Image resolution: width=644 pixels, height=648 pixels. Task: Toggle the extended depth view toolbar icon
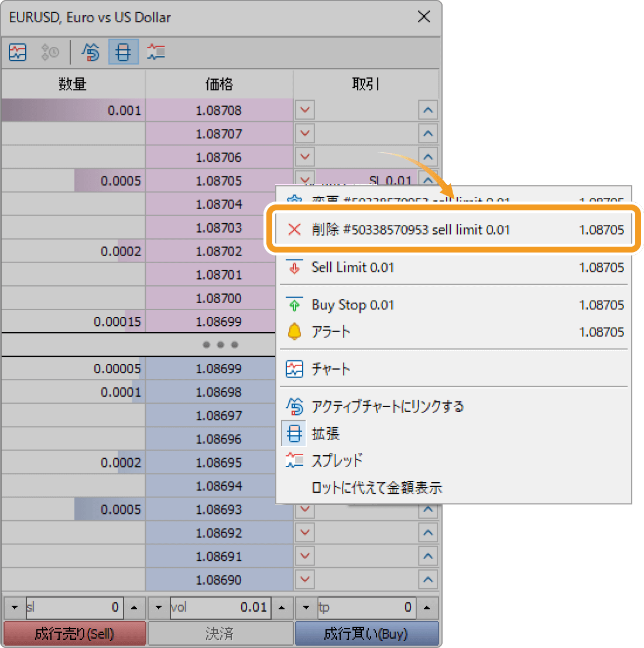point(123,52)
